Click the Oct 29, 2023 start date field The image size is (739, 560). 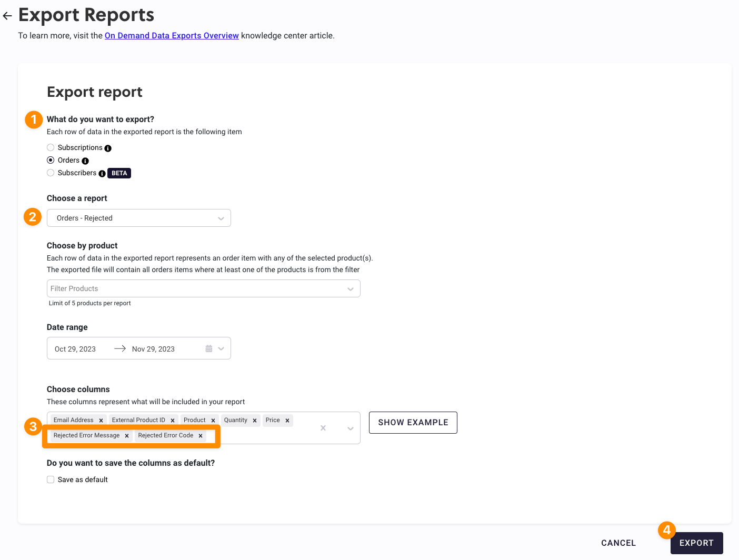pos(76,349)
